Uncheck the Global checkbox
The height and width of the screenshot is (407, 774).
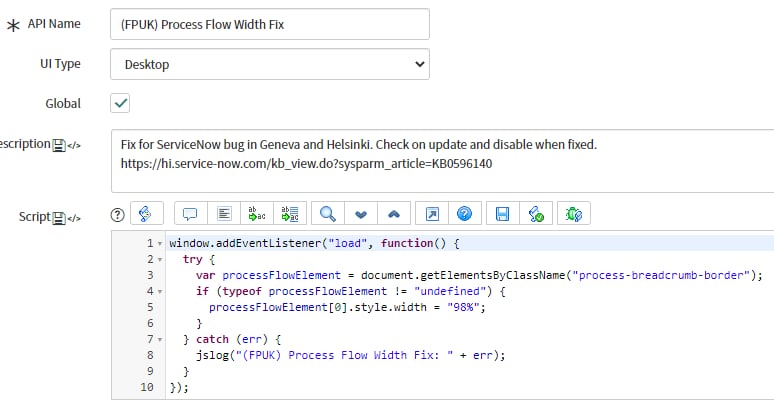[x=120, y=103]
